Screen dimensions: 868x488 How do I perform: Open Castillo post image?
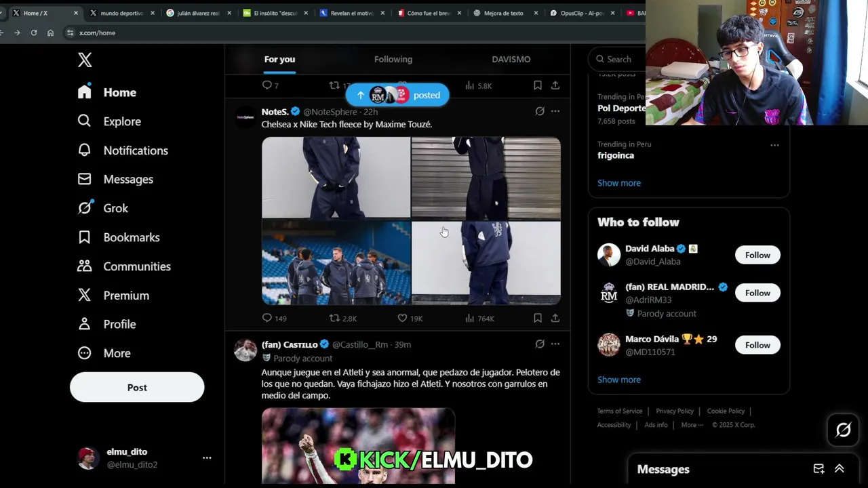point(358,446)
